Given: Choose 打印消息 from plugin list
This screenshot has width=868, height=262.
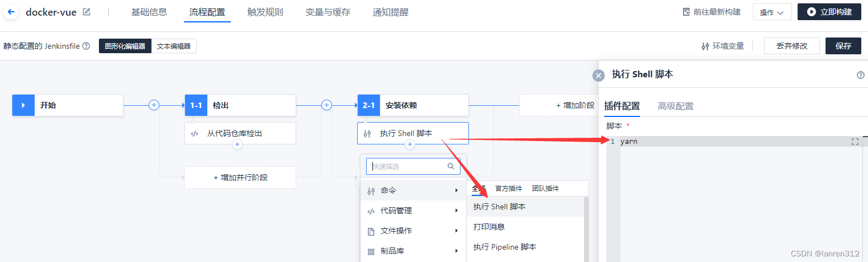Looking at the screenshot, I should (525, 227).
